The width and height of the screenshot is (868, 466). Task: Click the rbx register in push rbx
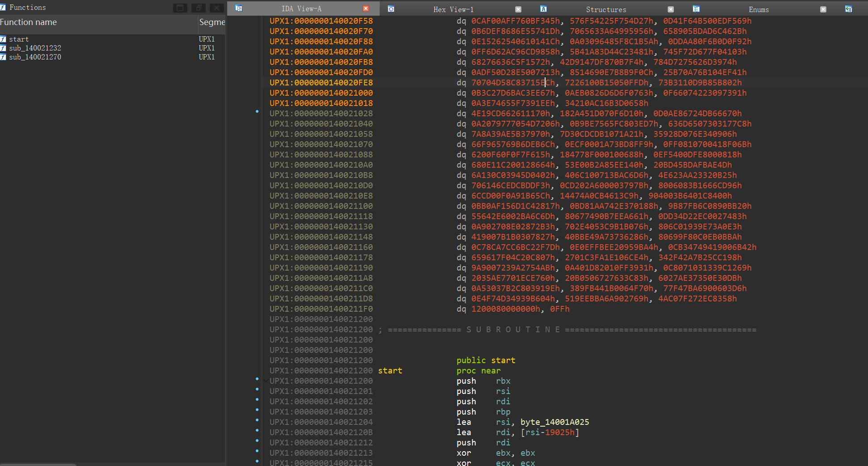point(503,381)
